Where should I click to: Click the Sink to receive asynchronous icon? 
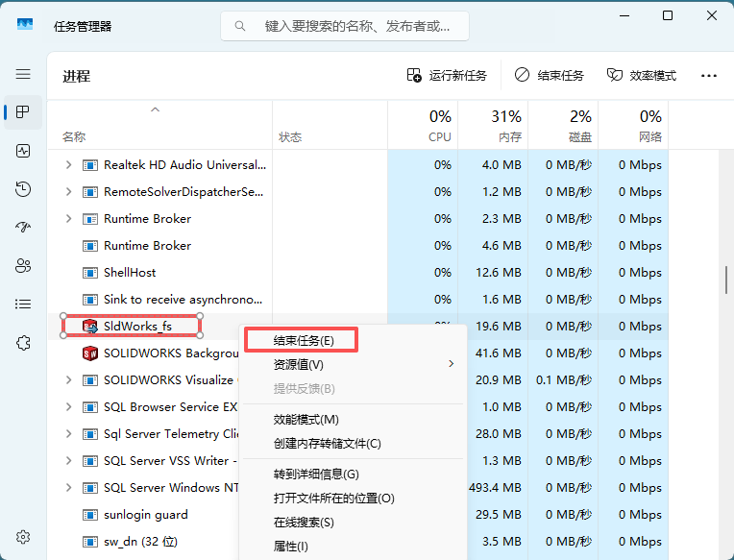(x=90, y=300)
